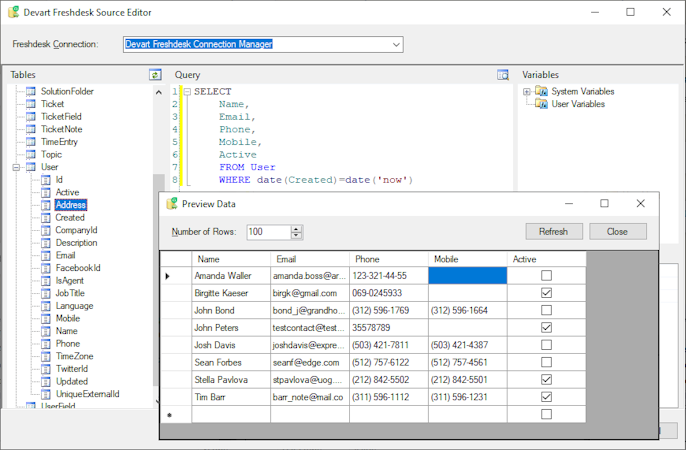
Task: Click the refresh tables icon
Action: [155, 75]
